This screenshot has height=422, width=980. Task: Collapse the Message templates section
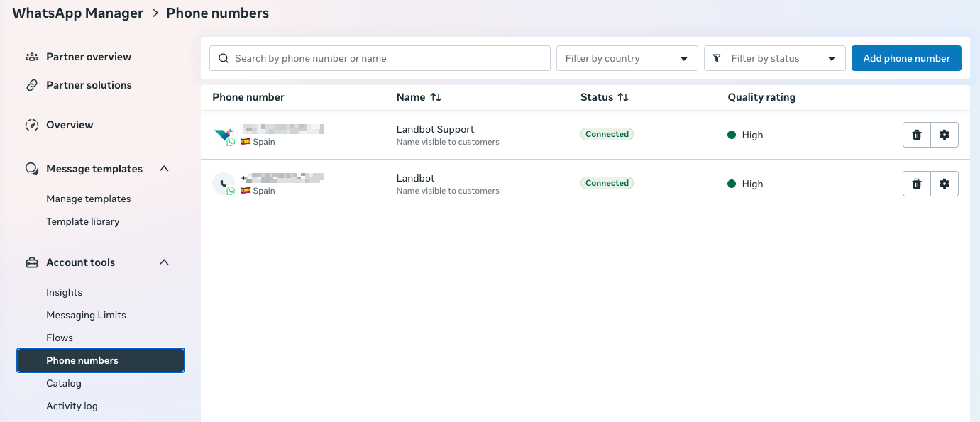click(x=164, y=169)
